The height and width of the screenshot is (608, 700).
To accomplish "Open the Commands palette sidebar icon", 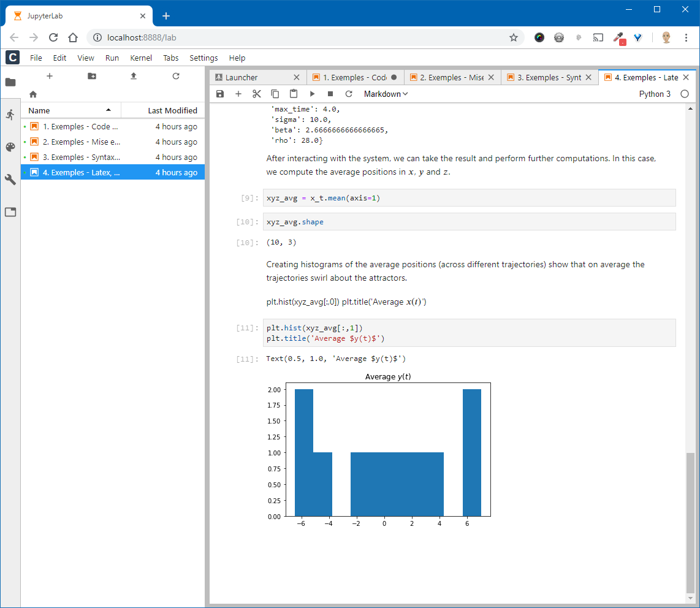I will click(x=10, y=147).
